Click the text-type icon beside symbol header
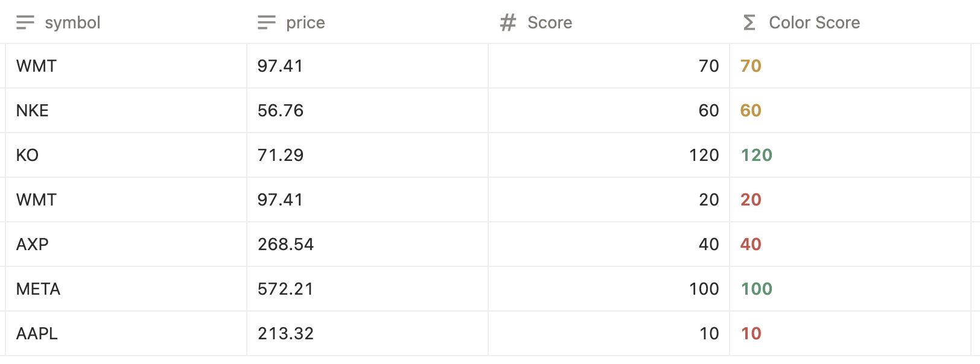 pyautogui.click(x=25, y=22)
